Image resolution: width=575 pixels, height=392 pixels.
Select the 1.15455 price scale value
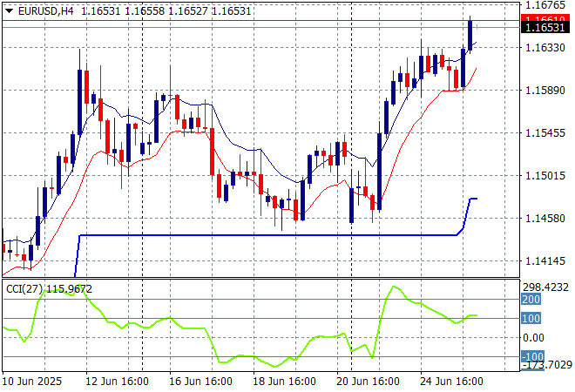click(545, 132)
